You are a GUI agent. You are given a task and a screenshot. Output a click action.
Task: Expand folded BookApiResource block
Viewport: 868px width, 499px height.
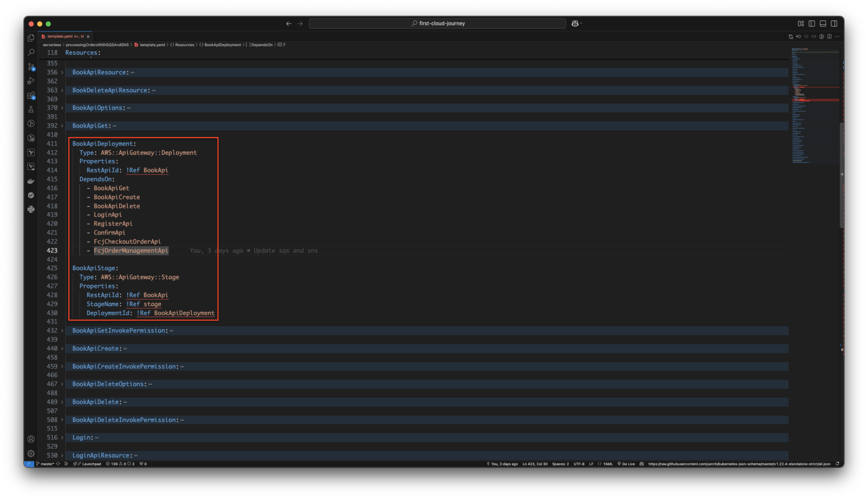pos(62,72)
